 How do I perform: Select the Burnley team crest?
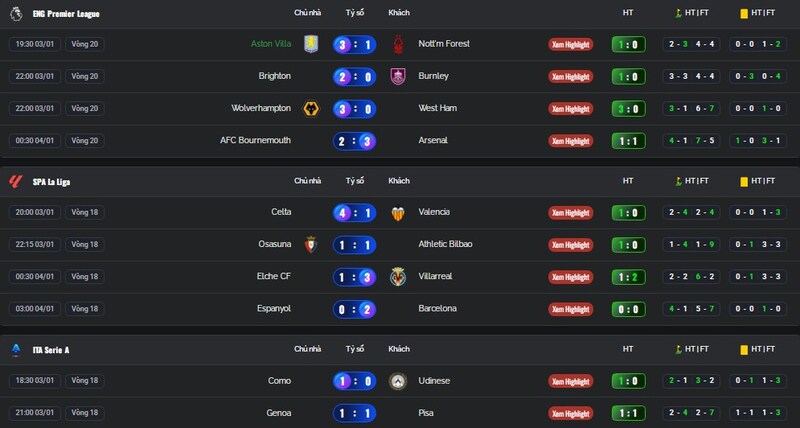click(399, 76)
